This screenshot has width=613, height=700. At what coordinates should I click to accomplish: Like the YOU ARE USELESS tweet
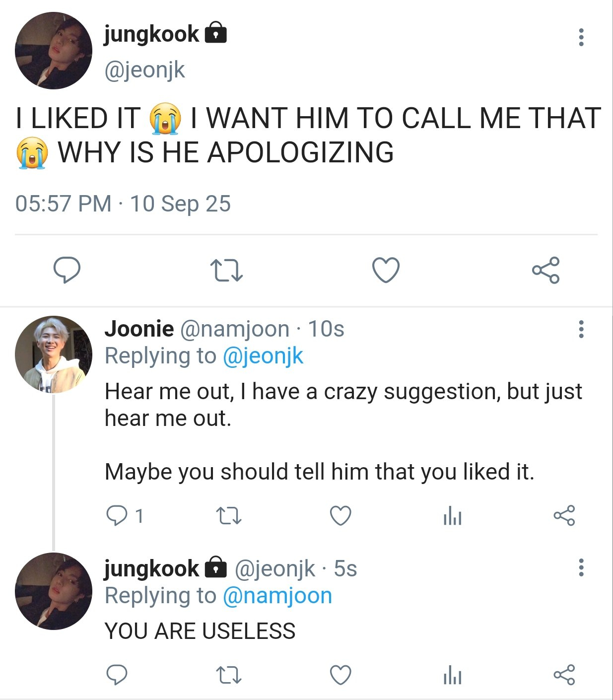click(341, 675)
